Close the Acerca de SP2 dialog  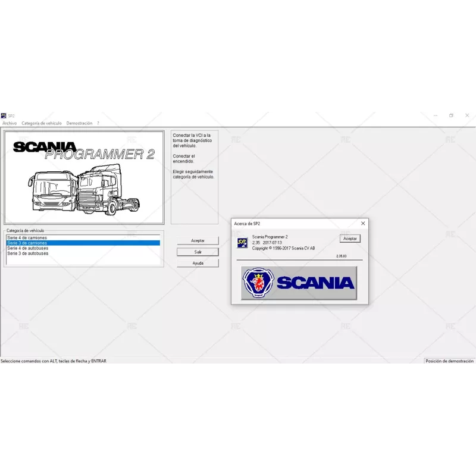click(363, 223)
